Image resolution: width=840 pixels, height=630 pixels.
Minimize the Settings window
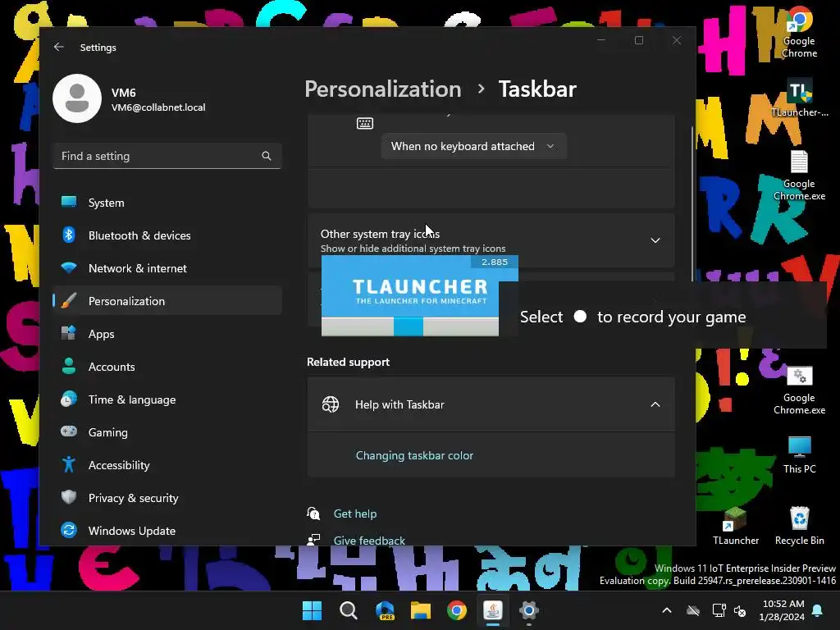tap(601, 40)
